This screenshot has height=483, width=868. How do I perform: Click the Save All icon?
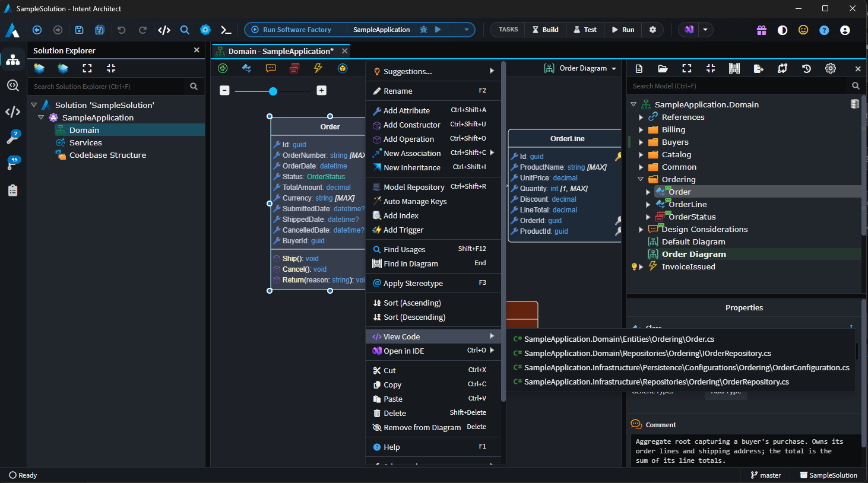click(100, 30)
